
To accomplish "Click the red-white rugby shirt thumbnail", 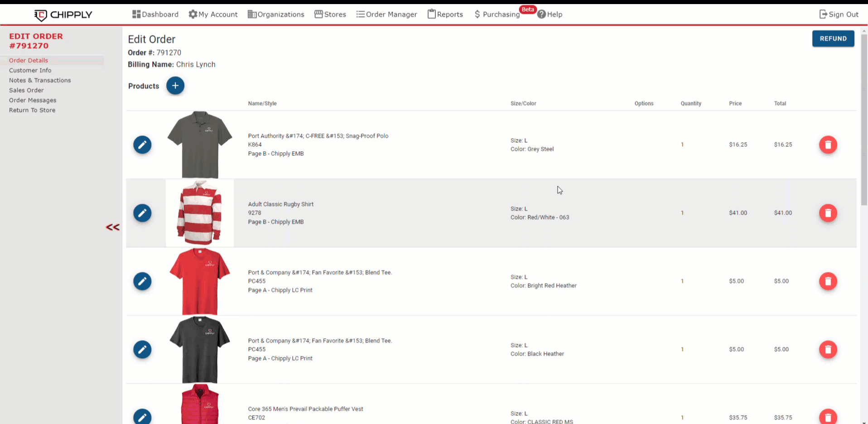I will [x=200, y=213].
